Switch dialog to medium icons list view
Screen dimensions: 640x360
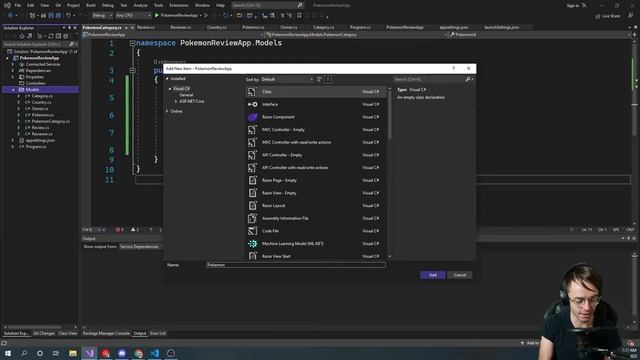[x=328, y=79]
